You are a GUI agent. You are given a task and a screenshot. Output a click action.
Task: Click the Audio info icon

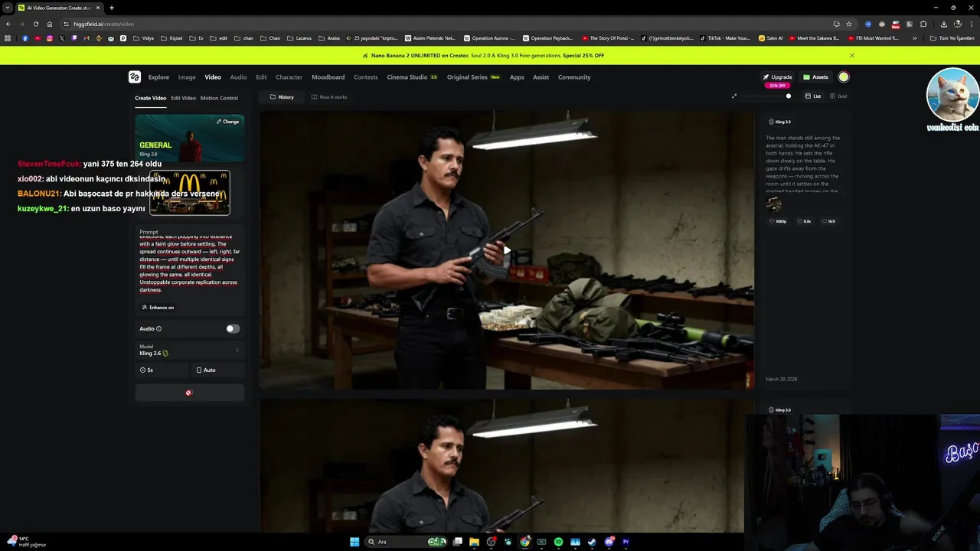[158, 328]
